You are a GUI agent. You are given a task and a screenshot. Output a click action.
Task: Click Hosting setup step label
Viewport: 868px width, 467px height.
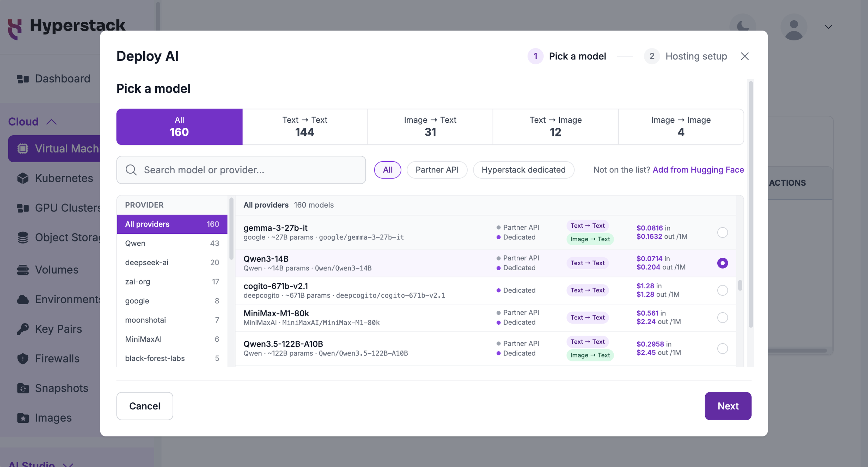click(x=696, y=56)
